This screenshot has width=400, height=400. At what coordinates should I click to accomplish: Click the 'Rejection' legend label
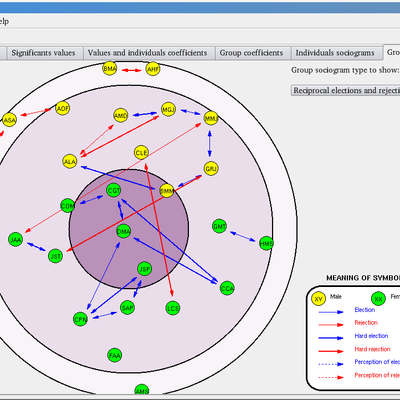[366, 323]
